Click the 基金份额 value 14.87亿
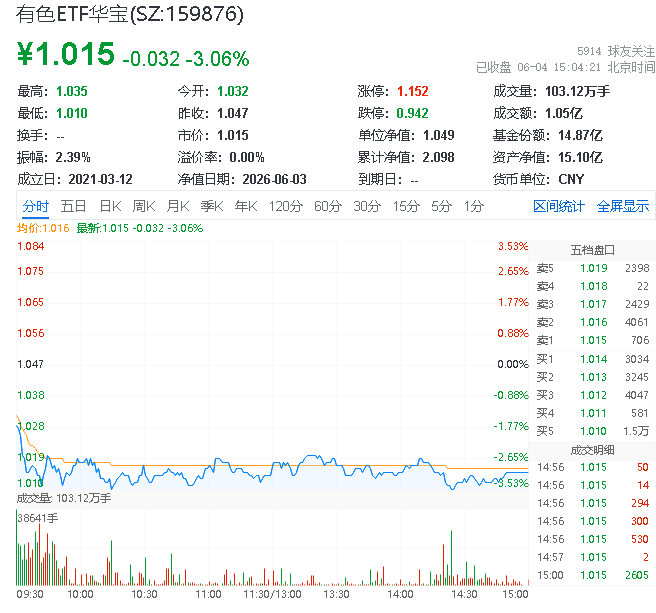This screenshot has width=656, height=613. coord(580,136)
